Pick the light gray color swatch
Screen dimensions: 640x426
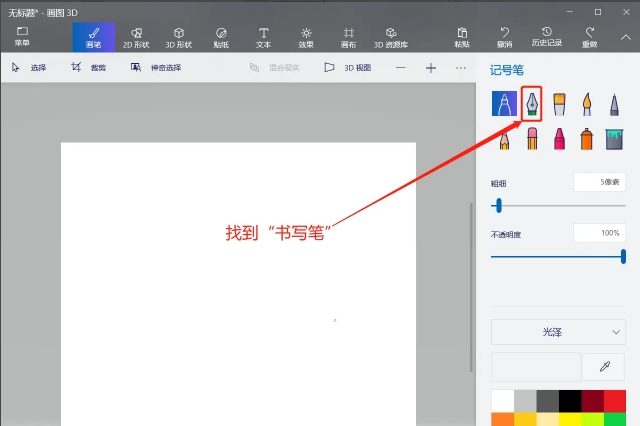click(525, 401)
